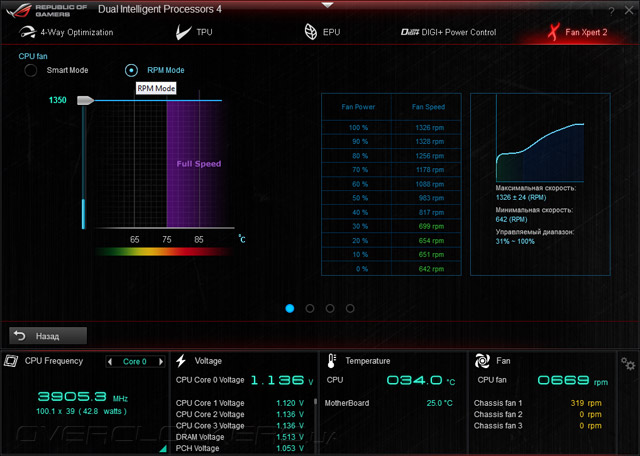
Task: Switch to the EPU tab
Action: (322, 32)
